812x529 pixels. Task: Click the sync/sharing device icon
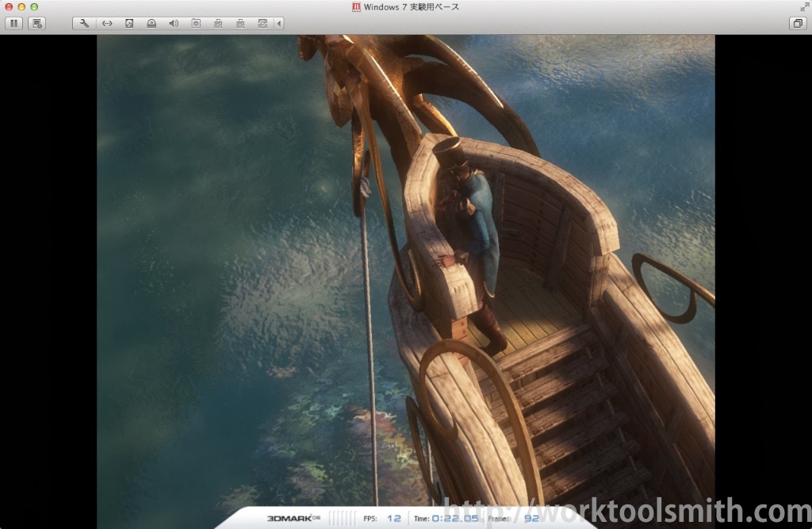[x=263, y=23]
